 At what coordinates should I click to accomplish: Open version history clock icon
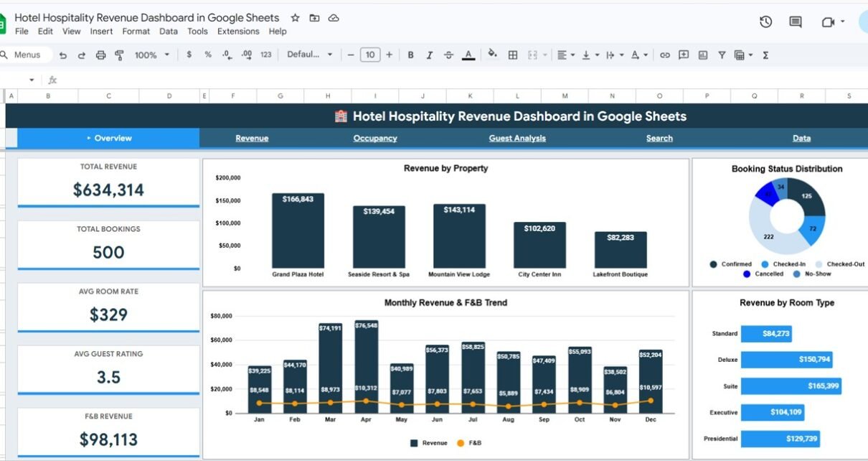(765, 22)
